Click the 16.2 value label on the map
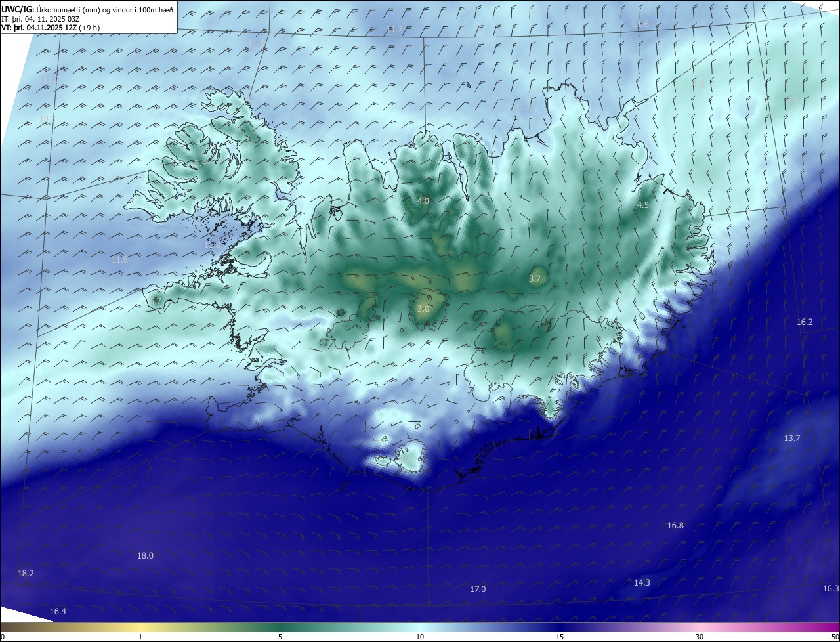Screen dimensions: 840x642 [x=805, y=322]
